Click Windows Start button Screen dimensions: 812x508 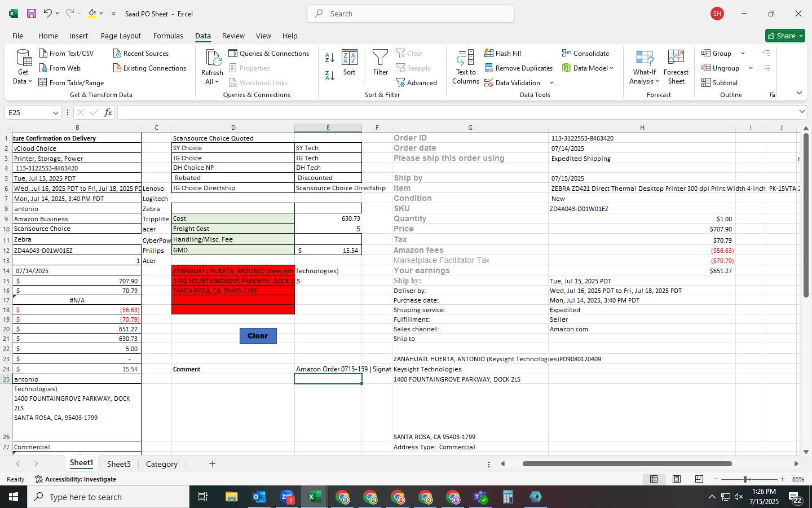pos(14,497)
